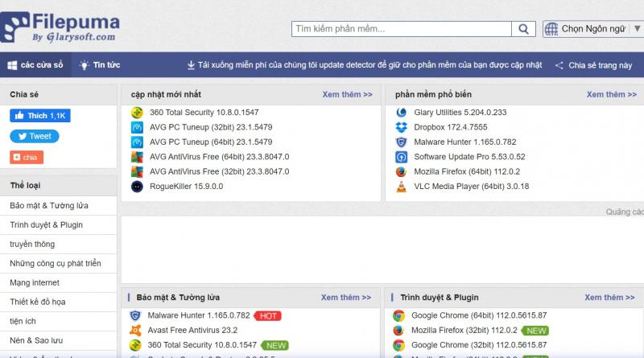Click the Avast Free Antivirus icon

135,330
